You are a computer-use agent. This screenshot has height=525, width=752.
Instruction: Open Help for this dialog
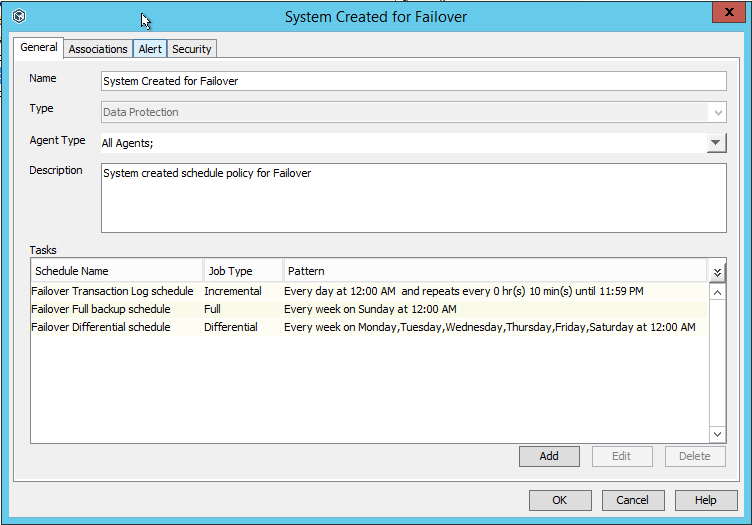click(706, 500)
